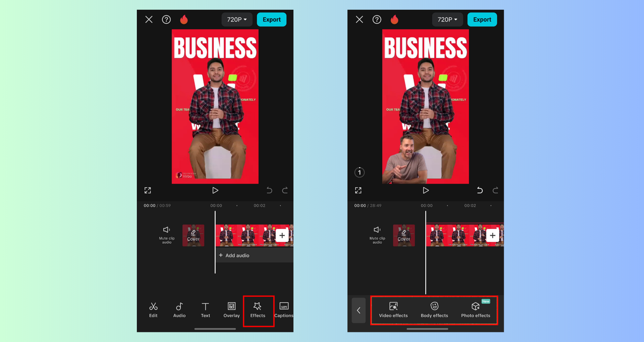Click Export button in left phone screen

[272, 20]
